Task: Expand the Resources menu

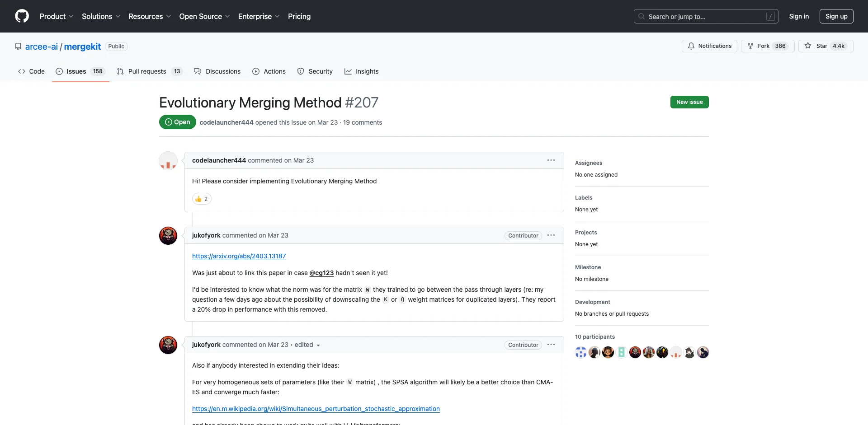Action: [x=150, y=16]
